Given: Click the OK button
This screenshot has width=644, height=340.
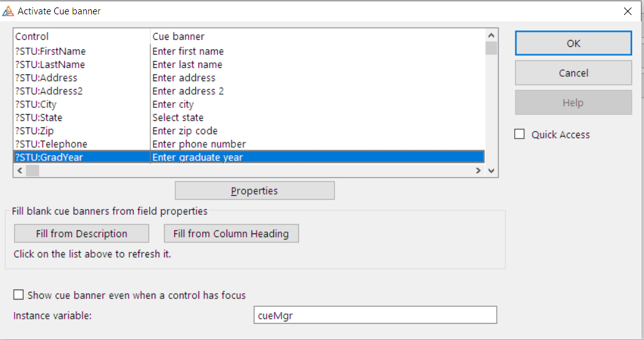Looking at the screenshot, I should pos(573,44).
